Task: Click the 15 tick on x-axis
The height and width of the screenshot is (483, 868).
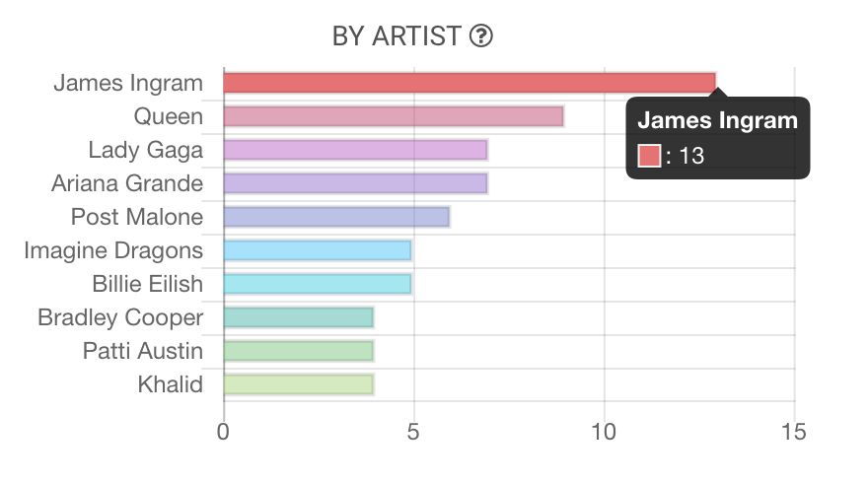Action: point(793,432)
